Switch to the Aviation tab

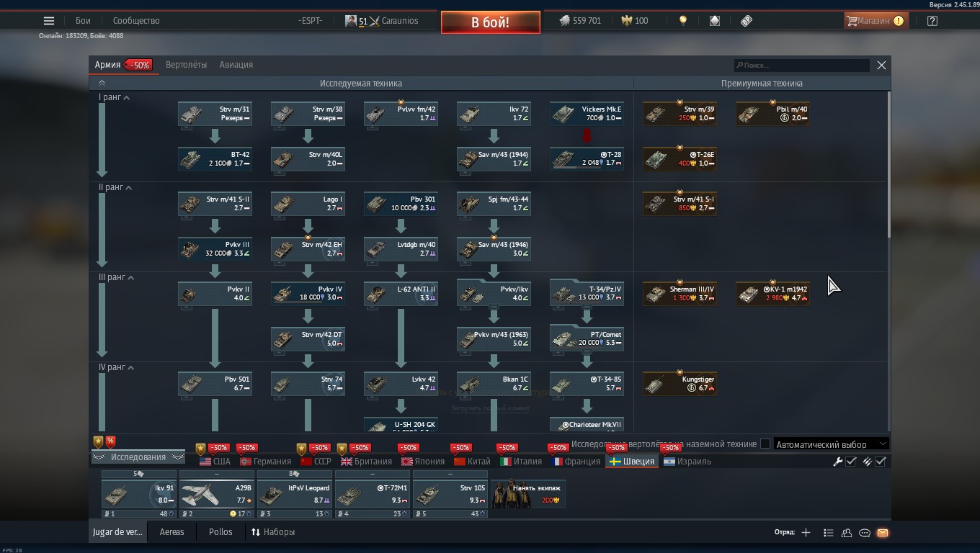point(236,65)
